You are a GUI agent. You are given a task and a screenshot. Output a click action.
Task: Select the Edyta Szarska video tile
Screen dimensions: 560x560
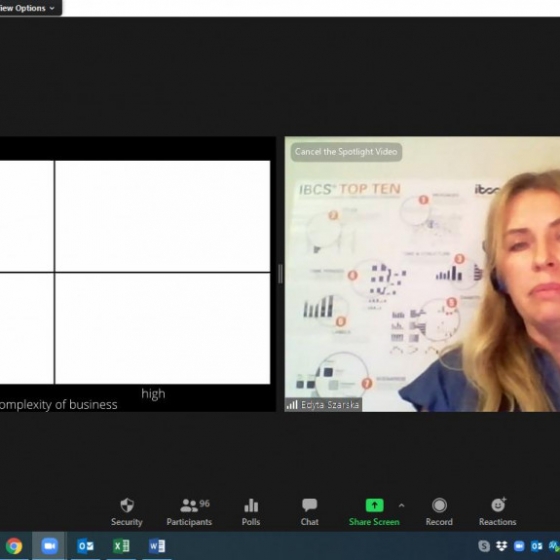click(x=422, y=274)
